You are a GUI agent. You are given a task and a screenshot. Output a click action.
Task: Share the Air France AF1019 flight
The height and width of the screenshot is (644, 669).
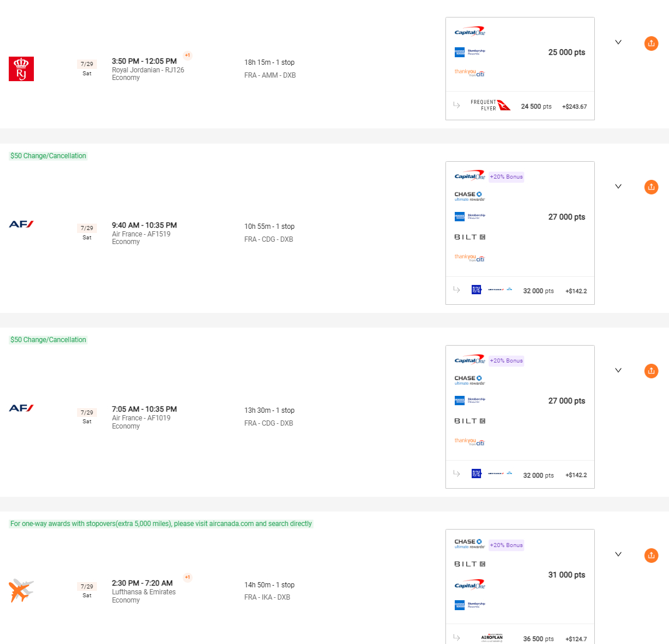coord(651,371)
